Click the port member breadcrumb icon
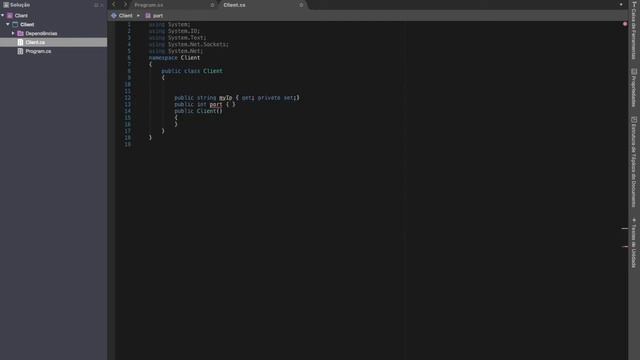 [148, 16]
